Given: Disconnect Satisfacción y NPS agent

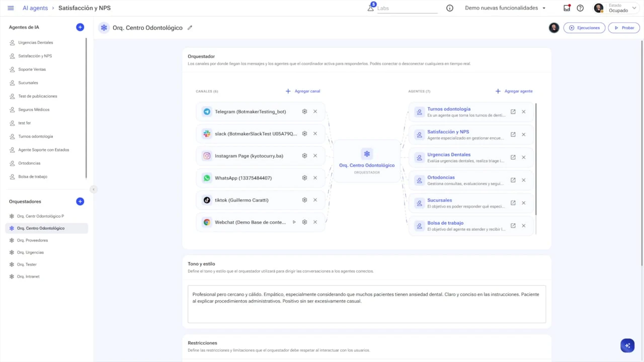Looking at the screenshot, I should tap(523, 135).
